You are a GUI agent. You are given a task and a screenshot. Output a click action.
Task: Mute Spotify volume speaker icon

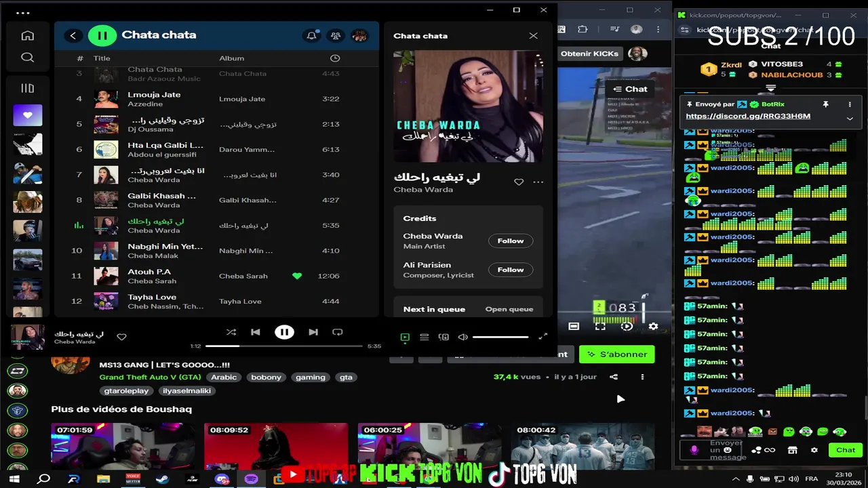click(462, 337)
